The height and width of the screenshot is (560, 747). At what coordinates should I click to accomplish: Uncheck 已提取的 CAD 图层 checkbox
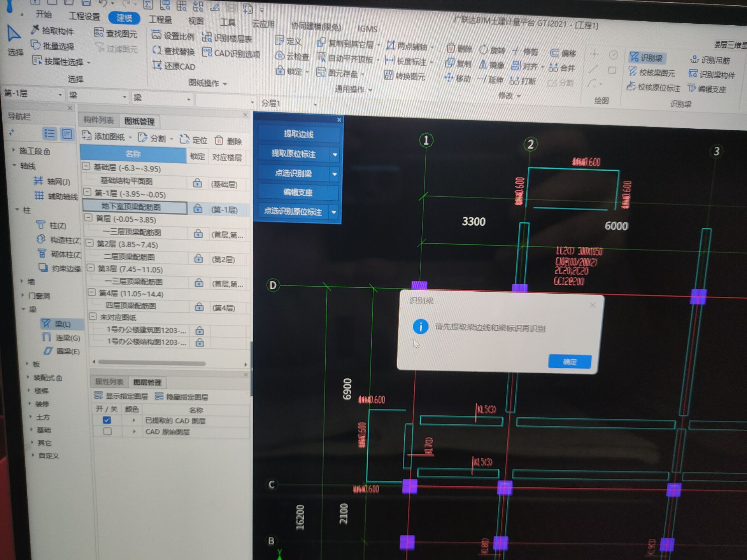(107, 420)
